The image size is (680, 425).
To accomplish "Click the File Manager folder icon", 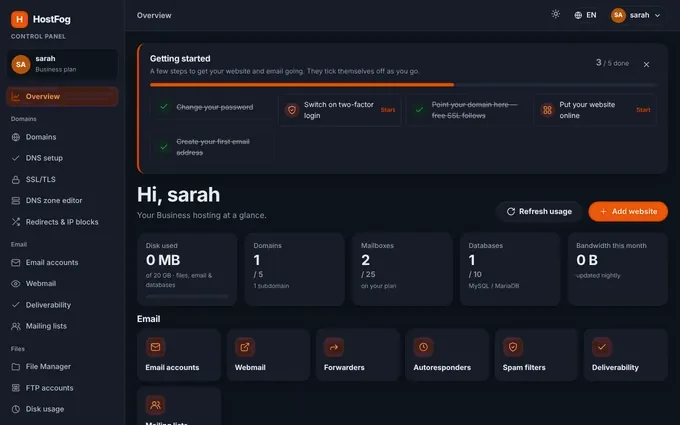I will pos(16,367).
